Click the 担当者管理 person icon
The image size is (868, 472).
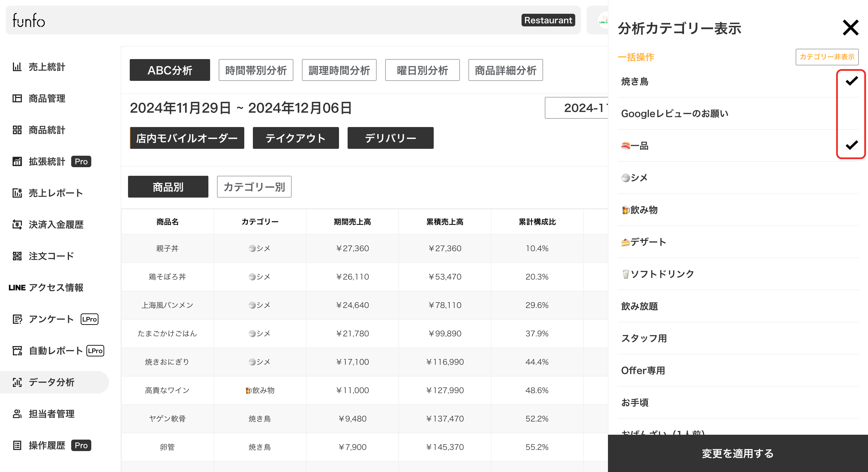(x=17, y=414)
